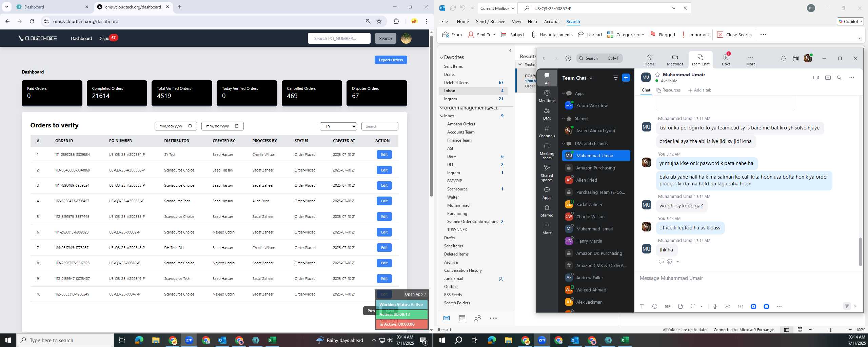Viewport: 868px width, 347px height.
Task: Reload the oms.vcloudtech.org page
Action: [x=32, y=21]
